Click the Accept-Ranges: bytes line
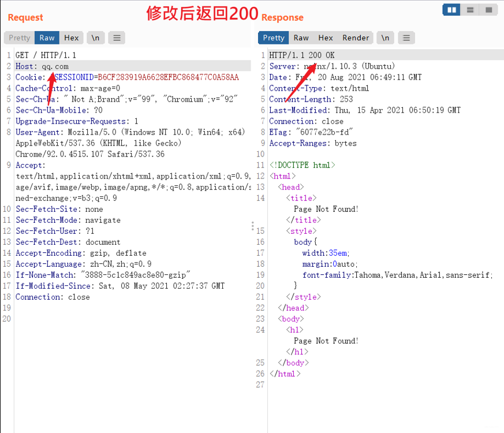 point(313,143)
